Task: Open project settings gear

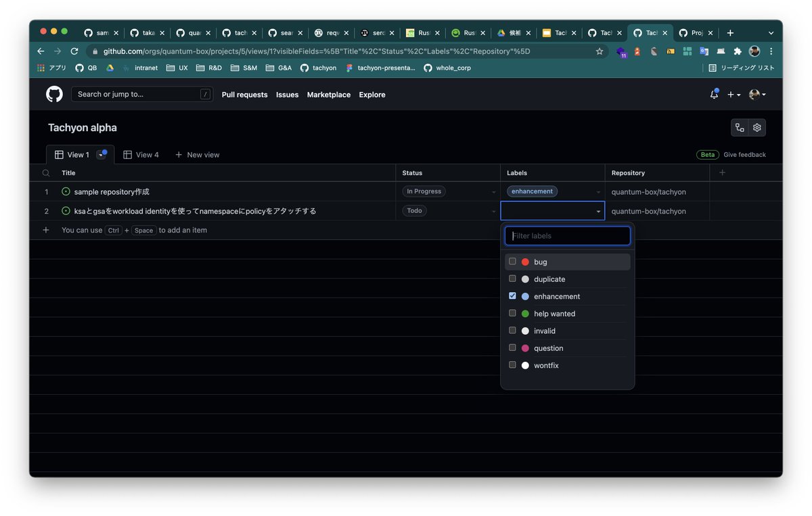Action: tap(757, 127)
